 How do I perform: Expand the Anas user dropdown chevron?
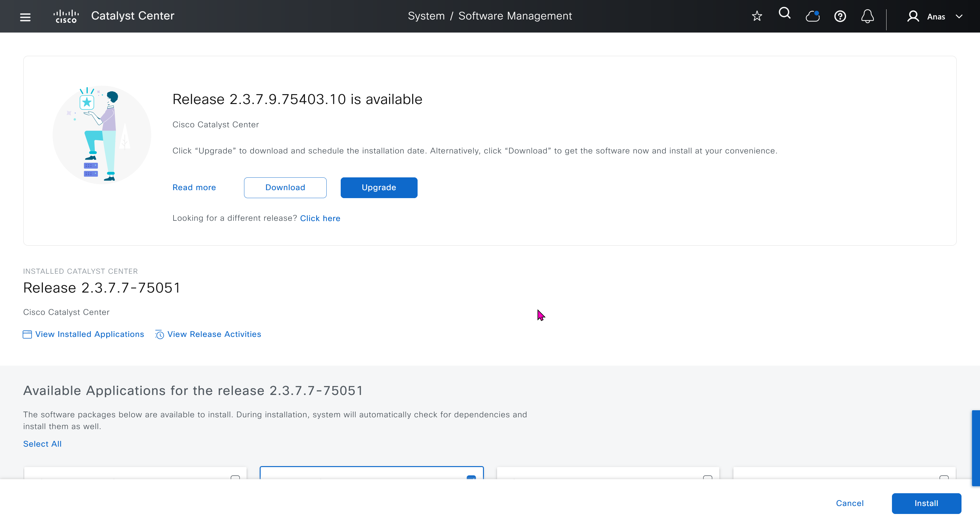pos(959,17)
